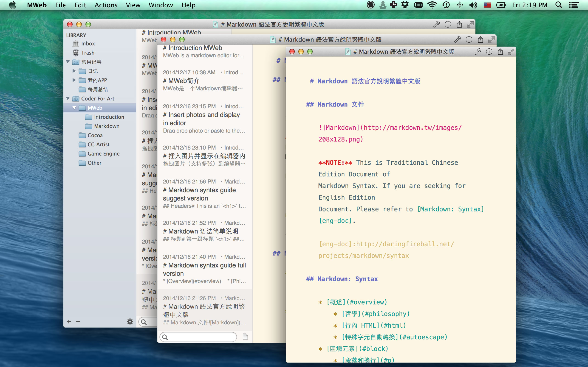Open the Trash in the library sidebar
This screenshot has width=588, height=367.
tap(87, 53)
